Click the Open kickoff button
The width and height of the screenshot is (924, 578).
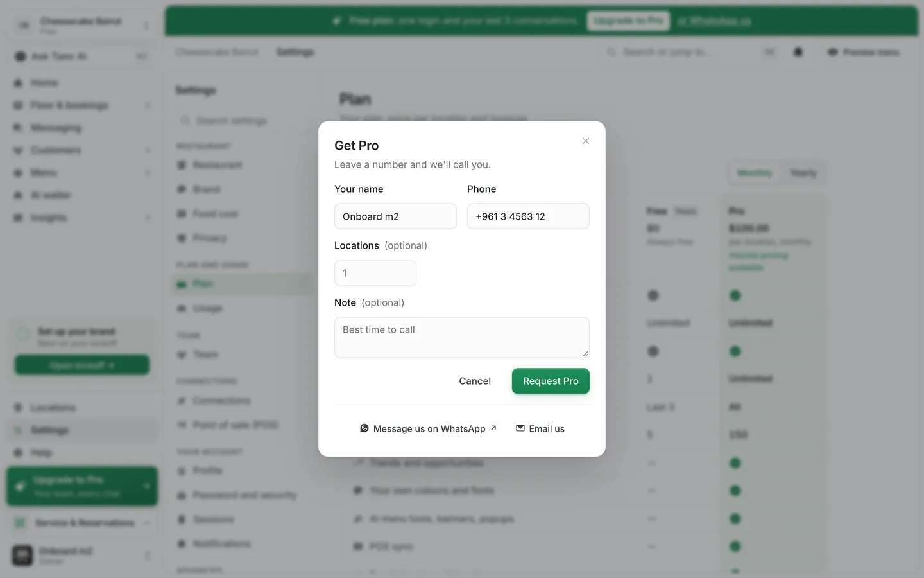click(x=82, y=365)
